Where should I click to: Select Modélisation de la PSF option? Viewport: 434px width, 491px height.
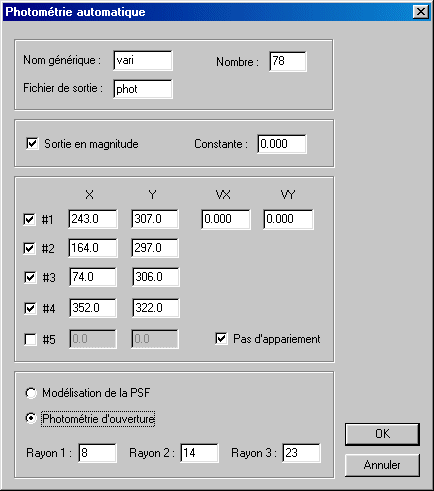31,393
